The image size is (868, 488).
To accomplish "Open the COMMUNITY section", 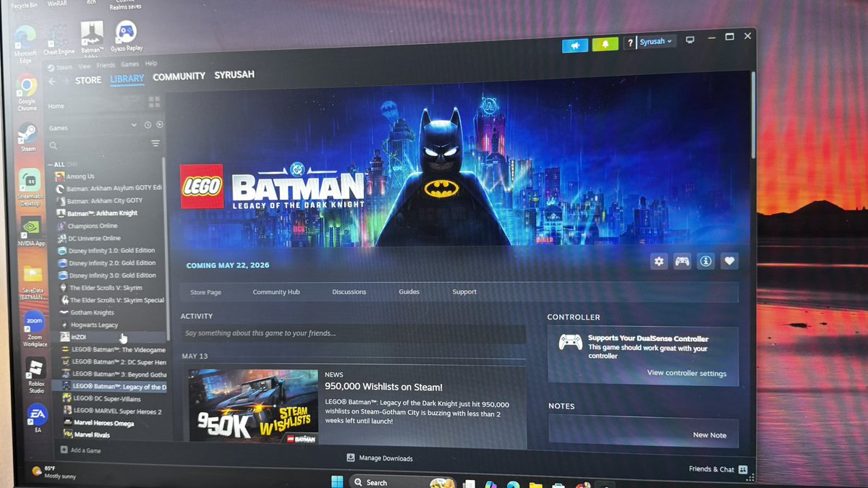I will (179, 77).
